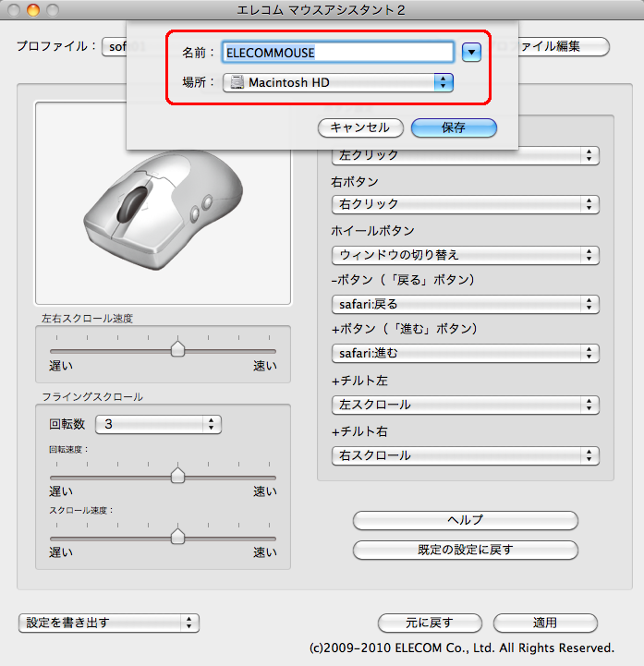Open the 左スクロール tilt-left dropdown

click(x=465, y=405)
